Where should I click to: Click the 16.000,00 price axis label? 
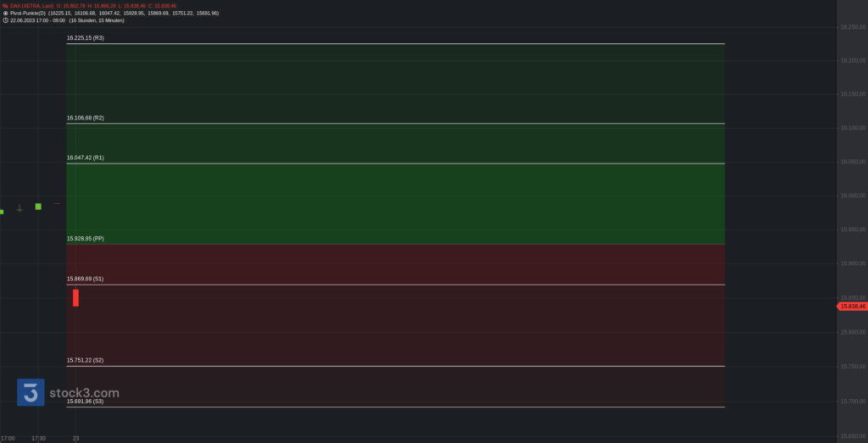852,196
